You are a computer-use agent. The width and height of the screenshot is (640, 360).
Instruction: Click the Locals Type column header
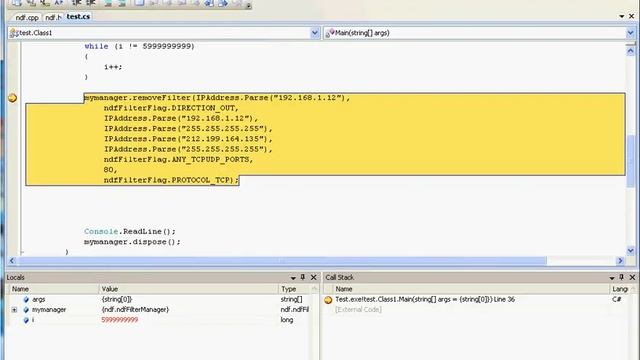click(295, 289)
